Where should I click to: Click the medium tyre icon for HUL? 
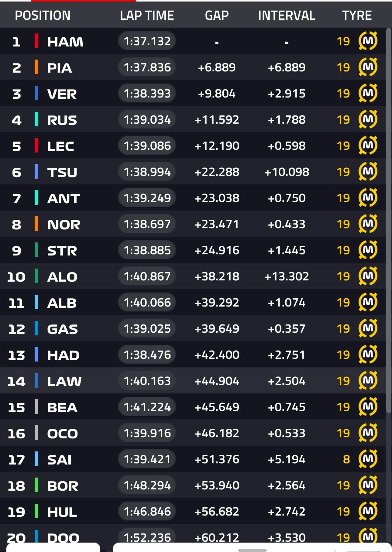click(368, 511)
